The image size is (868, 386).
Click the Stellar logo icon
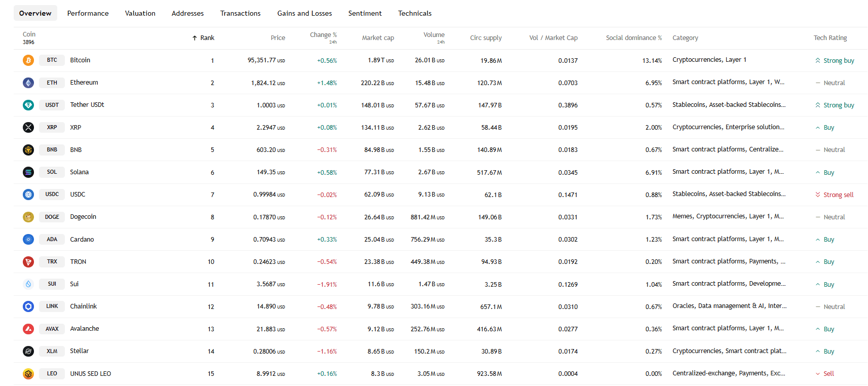(x=28, y=351)
